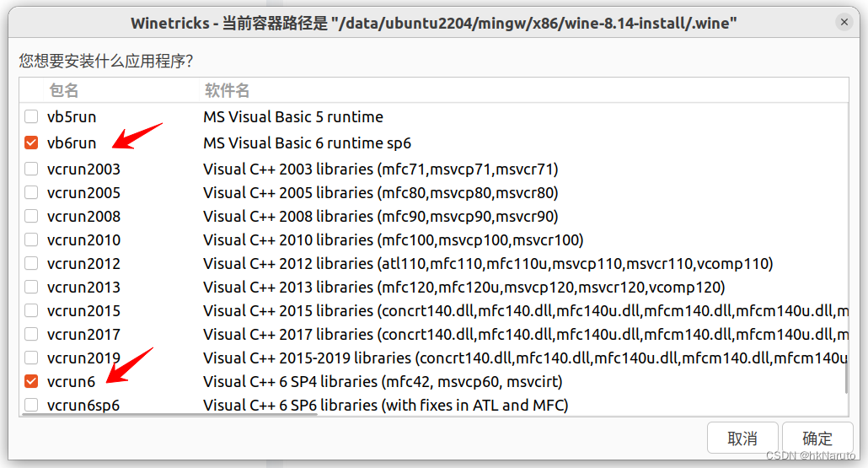
Task: Select the vcrun2010 package name
Action: click(x=83, y=239)
